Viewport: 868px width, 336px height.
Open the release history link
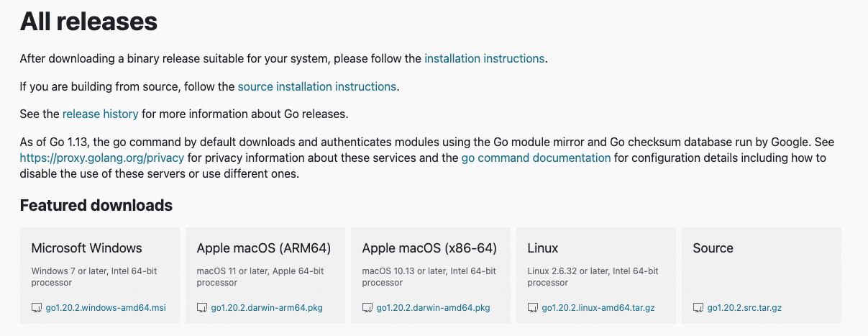(101, 114)
